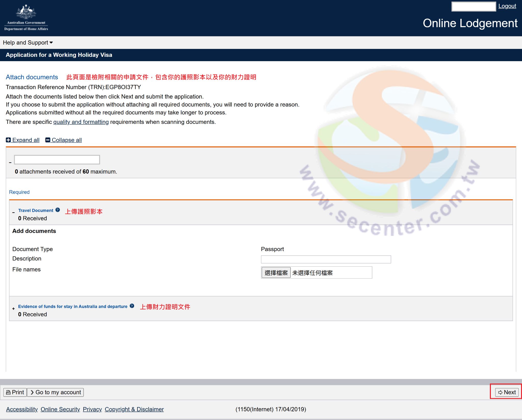The image size is (522, 420).
Task: Click the Print button
Action: [15, 392]
